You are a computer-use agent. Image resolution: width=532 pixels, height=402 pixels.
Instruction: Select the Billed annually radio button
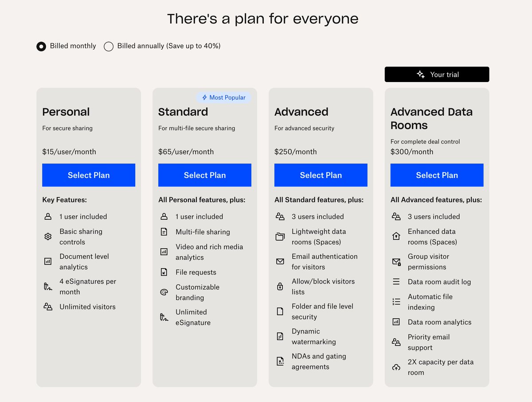(109, 46)
